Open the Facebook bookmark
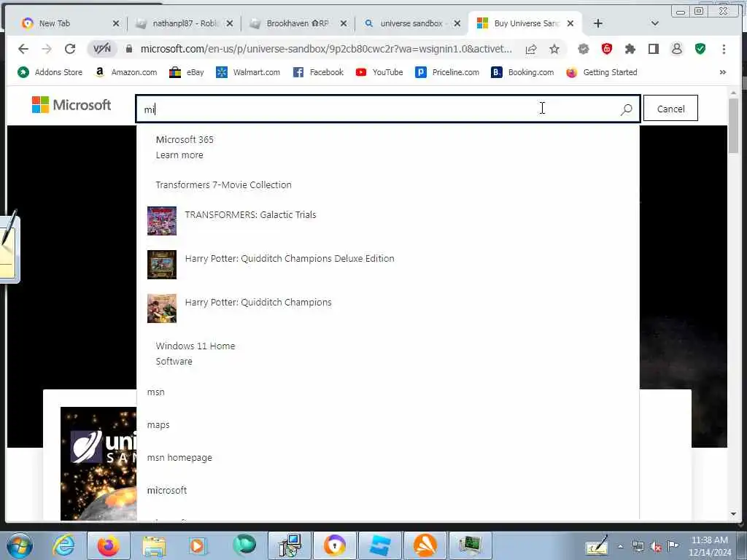Screen dimensions: 747x560 coord(318,72)
